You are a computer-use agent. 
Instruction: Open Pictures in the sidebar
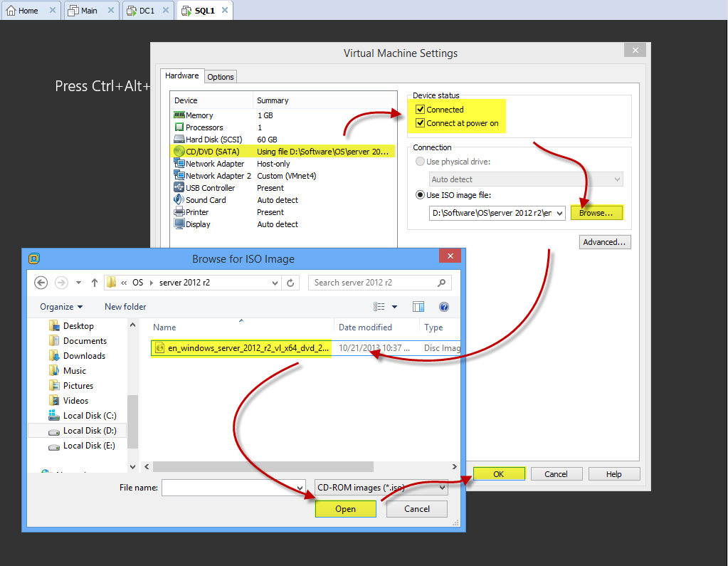(x=71, y=385)
